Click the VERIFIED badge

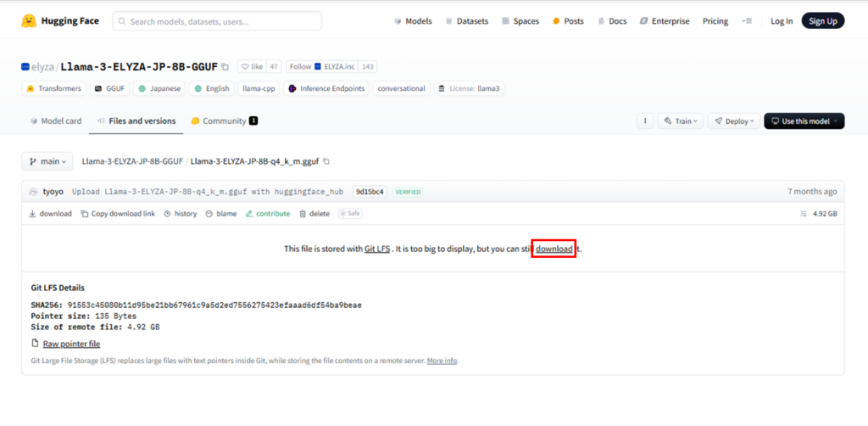click(408, 193)
